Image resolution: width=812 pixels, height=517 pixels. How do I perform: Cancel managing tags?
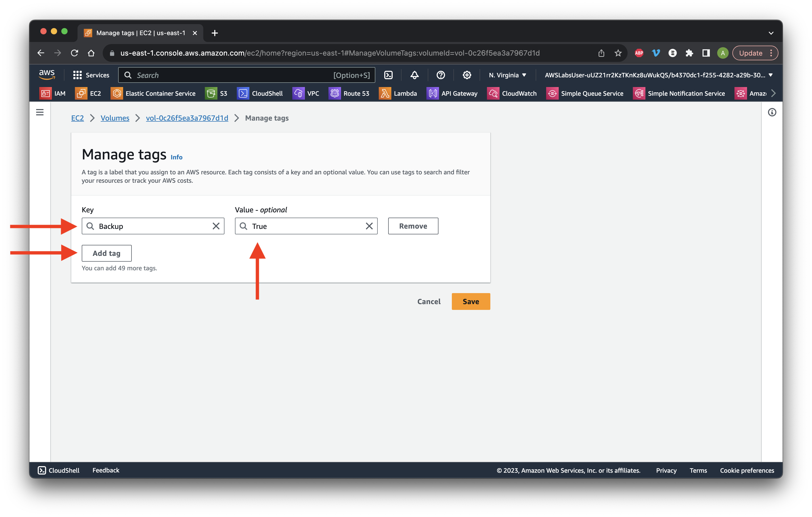point(429,301)
